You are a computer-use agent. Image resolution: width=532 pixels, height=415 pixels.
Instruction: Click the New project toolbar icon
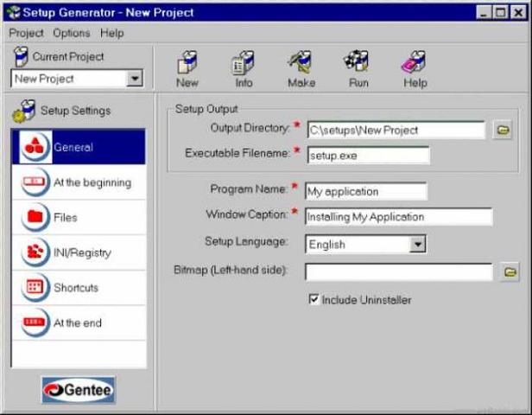point(187,62)
